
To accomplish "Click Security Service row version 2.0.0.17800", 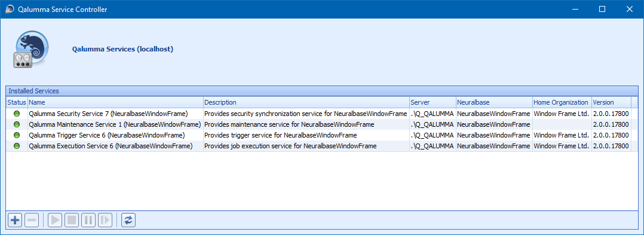I will point(611,114).
